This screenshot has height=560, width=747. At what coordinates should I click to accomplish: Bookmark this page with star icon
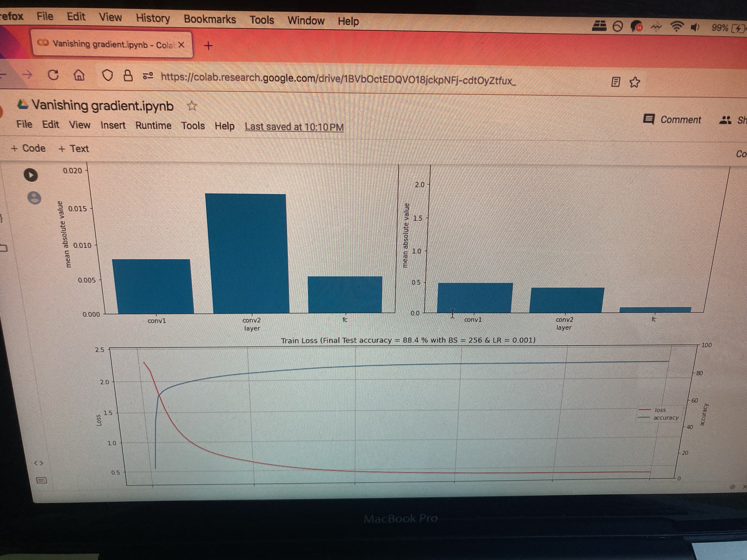click(x=635, y=82)
